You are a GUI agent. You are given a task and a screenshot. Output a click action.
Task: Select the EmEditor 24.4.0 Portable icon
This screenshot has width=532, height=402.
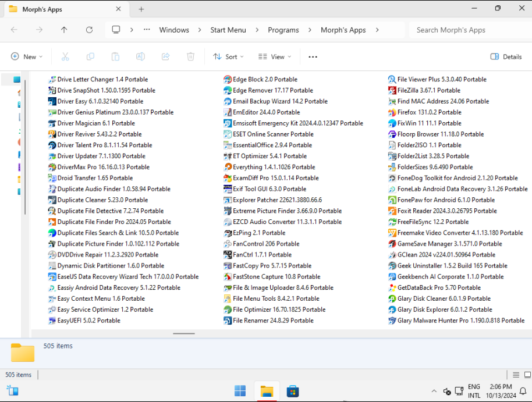[228, 112]
